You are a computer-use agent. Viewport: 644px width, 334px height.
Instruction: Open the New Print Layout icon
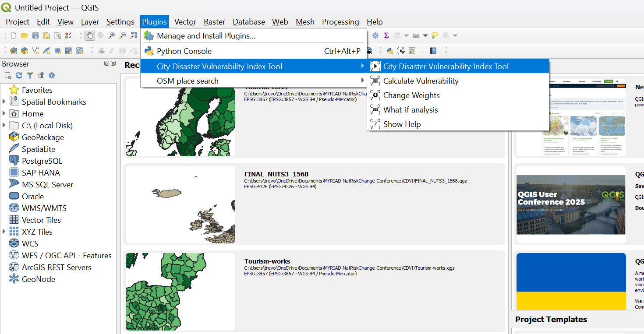(46, 35)
